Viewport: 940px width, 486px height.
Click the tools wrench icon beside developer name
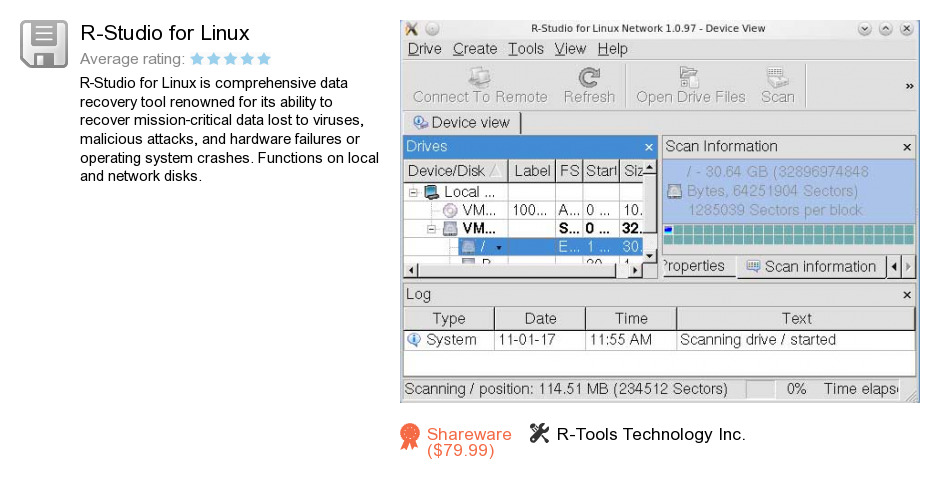coord(539,433)
